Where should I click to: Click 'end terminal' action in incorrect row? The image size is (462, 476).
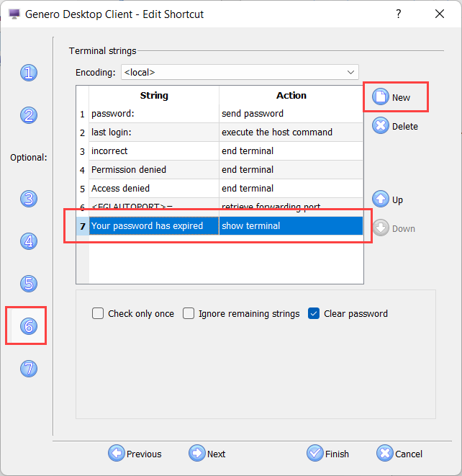[x=291, y=151]
